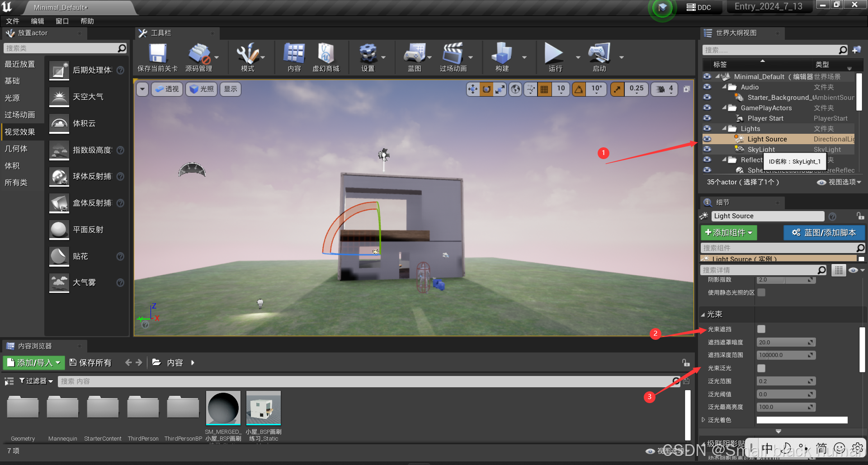Select the SM_MERGED sphere asset thumbnail
868x465 pixels.
click(x=223, y=408)
